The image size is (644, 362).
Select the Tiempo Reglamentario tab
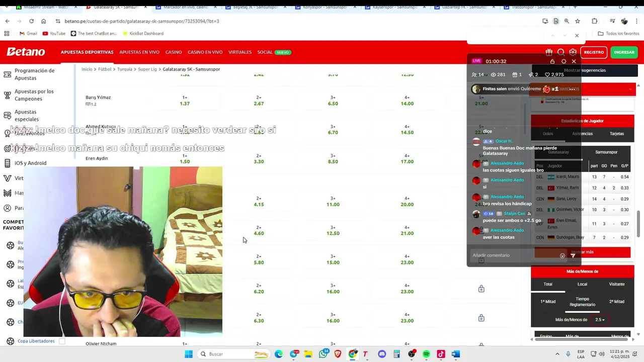[582, 302]
